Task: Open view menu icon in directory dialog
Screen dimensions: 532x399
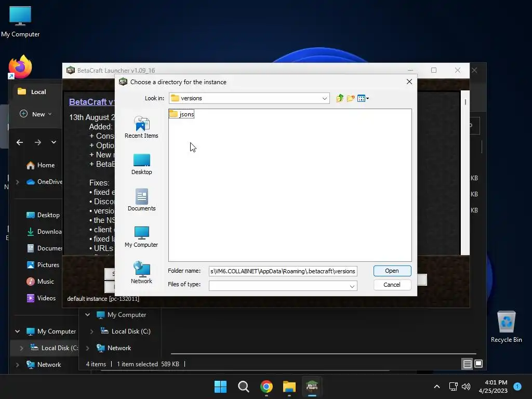Action: [x=363, y=98]
